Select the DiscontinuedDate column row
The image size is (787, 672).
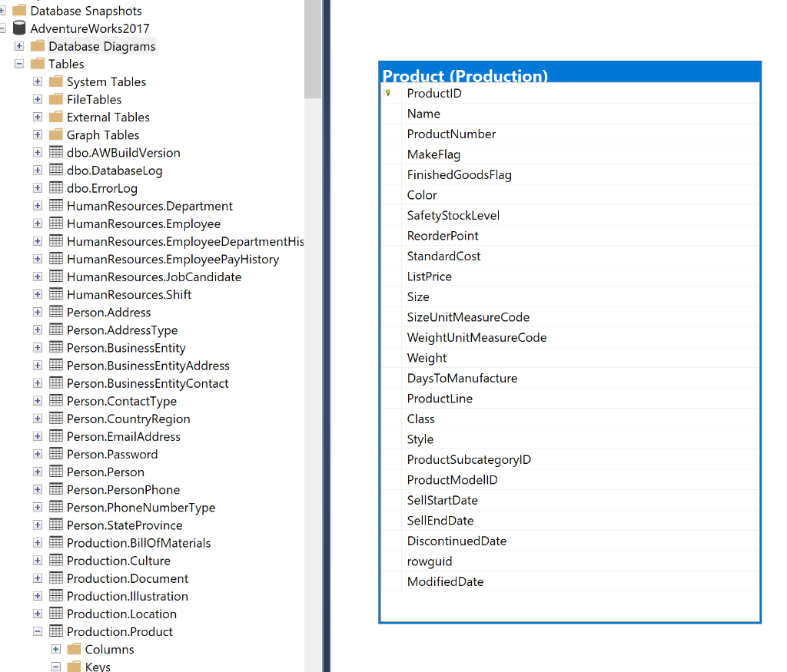tap(569, 541)
